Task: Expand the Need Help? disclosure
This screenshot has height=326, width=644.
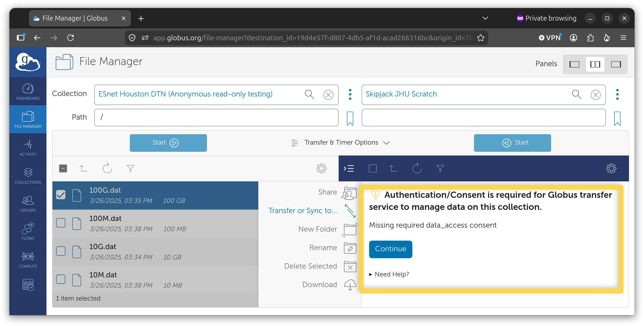Action: pyautogui.click(x=389, y=274)
